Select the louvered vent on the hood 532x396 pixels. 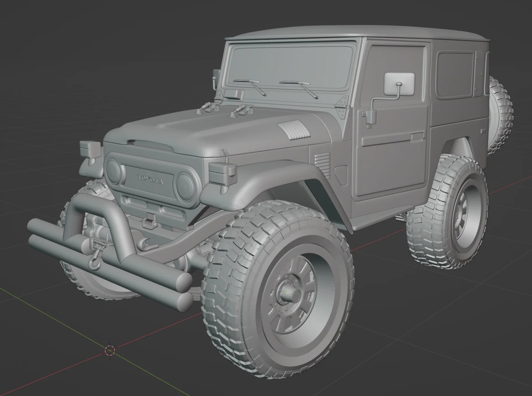293,130
